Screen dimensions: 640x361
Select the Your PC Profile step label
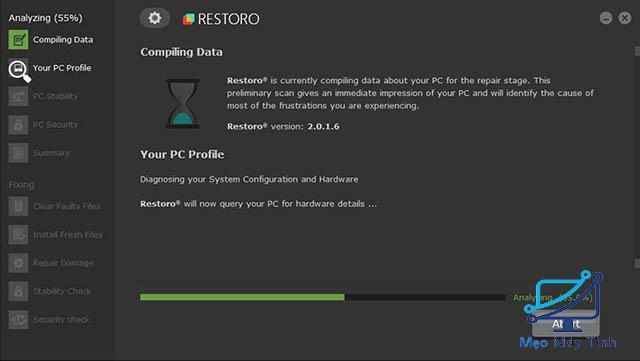62,68
